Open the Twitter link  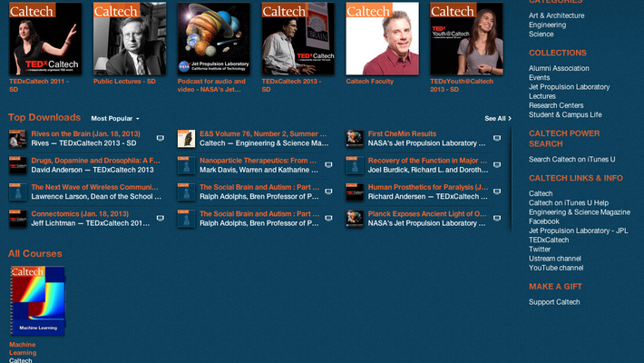tap(540, 250)
